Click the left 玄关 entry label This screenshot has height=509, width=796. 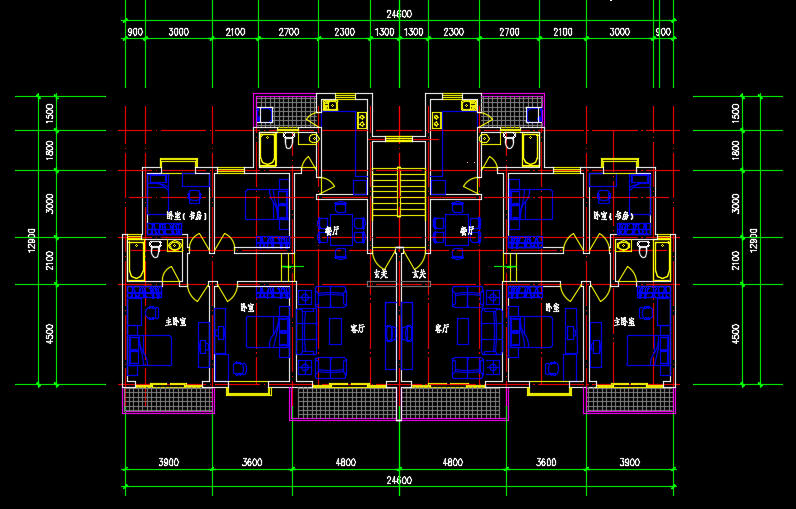tap(381, 274)
